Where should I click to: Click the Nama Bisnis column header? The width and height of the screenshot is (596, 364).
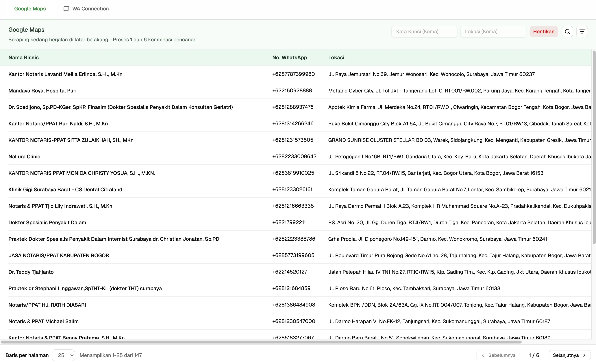click(23, 57)
